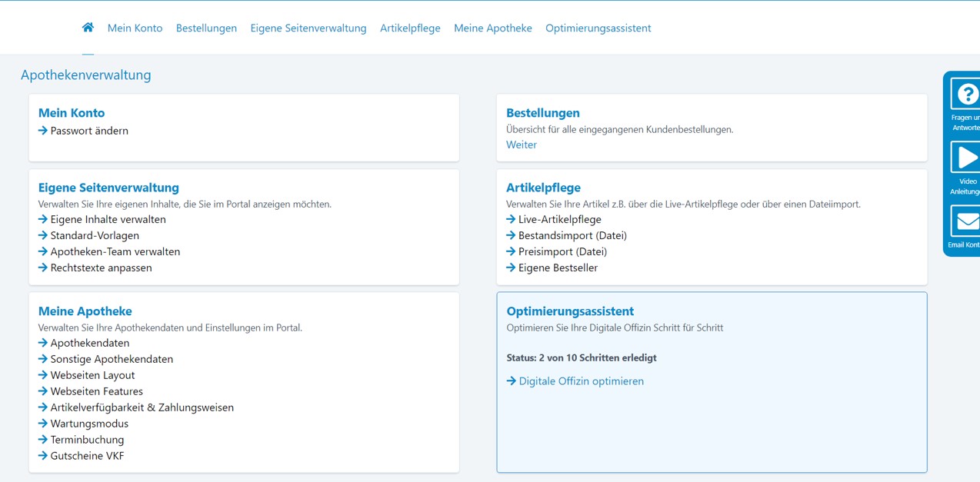
Task: Open Live-Artikelpflege link
Action: point(559,219)
